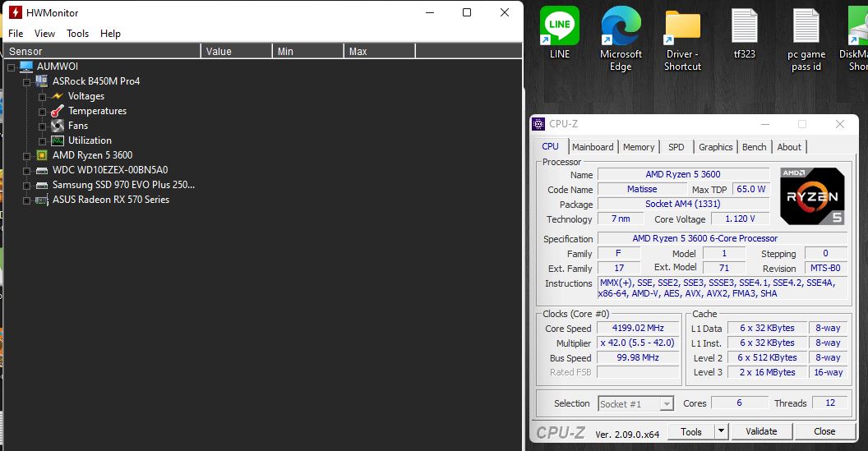Image resolution: width=868 pixels, height=451 pixels.
Task: Click the Min column header
Action: pyautogui.click(x=307, y=51)
